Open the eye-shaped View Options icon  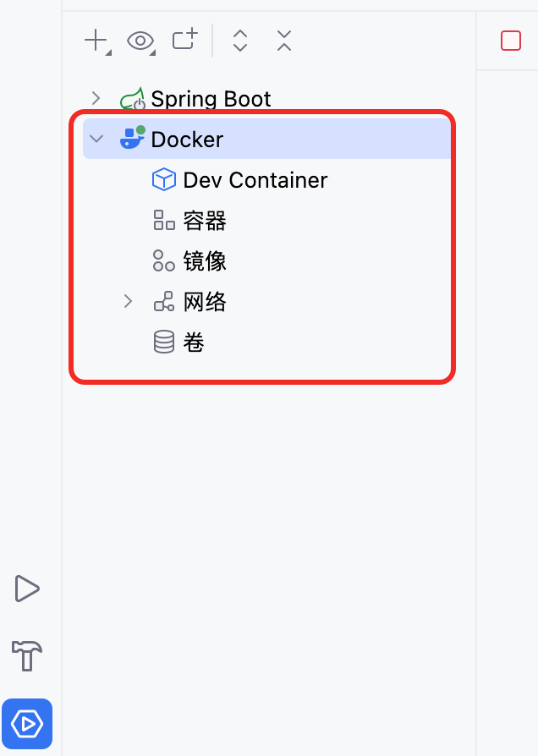pos(141,41)
